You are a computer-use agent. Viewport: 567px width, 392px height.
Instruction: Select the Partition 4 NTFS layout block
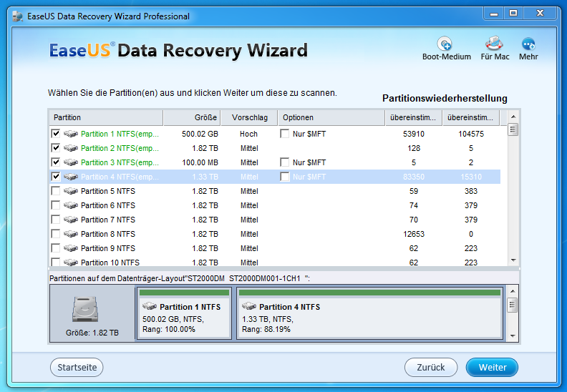369,313
